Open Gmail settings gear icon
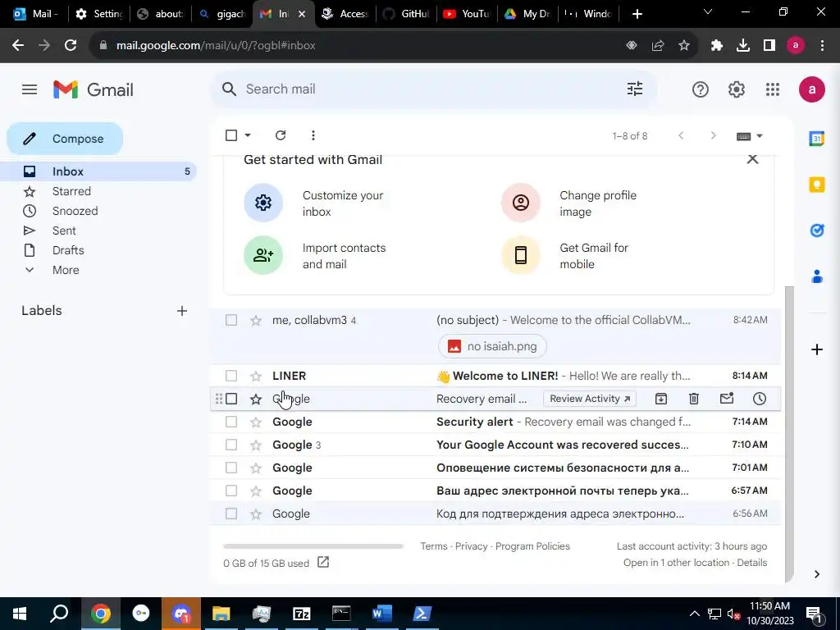Image resolution: width=840 pixels, height=630 pixels. pyautogui.click(x=737, y=89)
